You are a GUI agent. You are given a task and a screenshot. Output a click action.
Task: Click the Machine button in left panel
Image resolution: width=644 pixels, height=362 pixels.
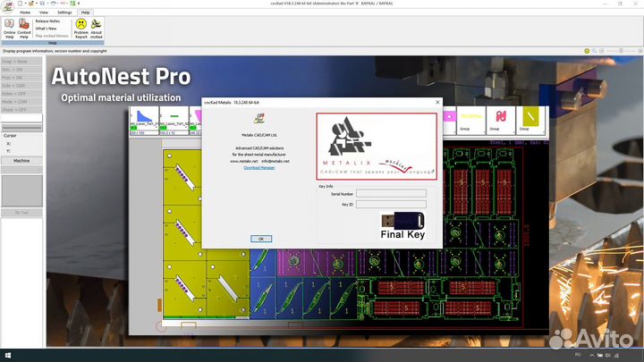pyautogui.click(x=21, y=161)
